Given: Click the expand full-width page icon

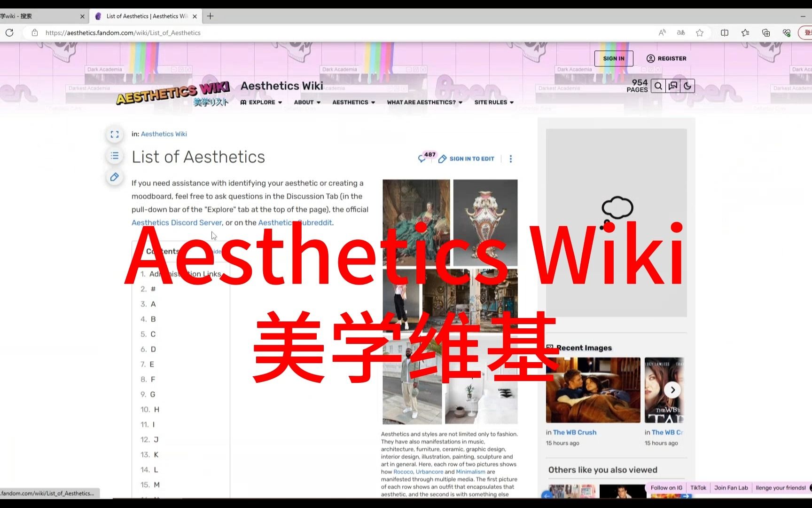Looking at the screenshot, I should click(x=115, y=134).
